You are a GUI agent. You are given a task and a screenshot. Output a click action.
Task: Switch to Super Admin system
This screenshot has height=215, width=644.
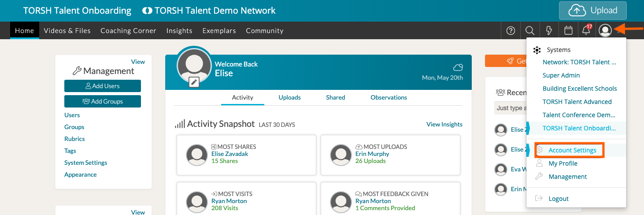[x=561, y=75]
